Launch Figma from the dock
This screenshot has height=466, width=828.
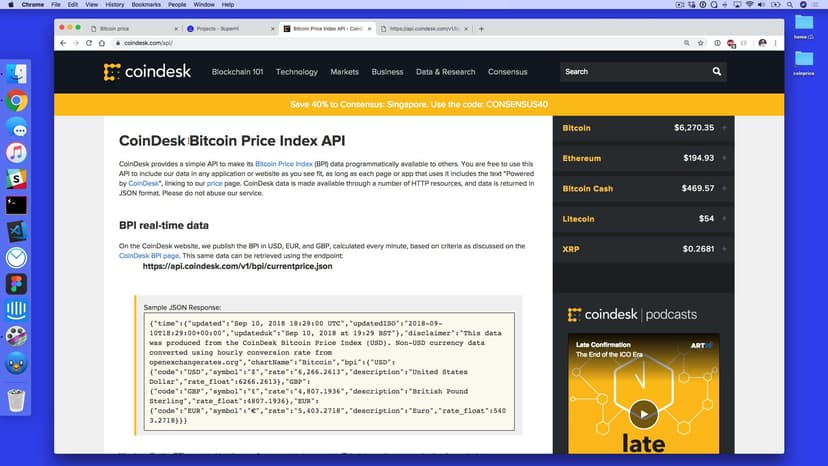pyautogui.click(x=16, y=283)
